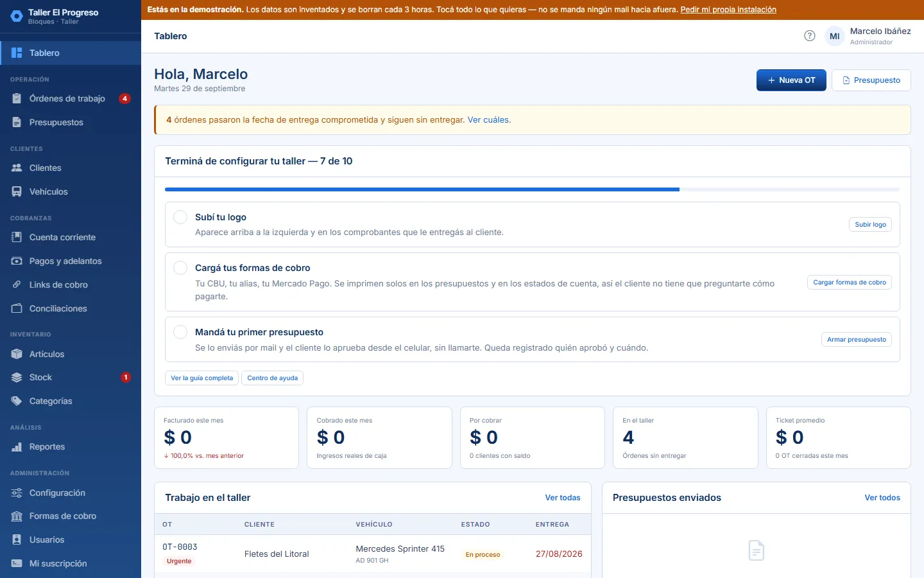The width and height of the screenshot is (924, 578).
Task: Tick the circle for Mandá tu primer presupuesto
Action: point(180,332)
